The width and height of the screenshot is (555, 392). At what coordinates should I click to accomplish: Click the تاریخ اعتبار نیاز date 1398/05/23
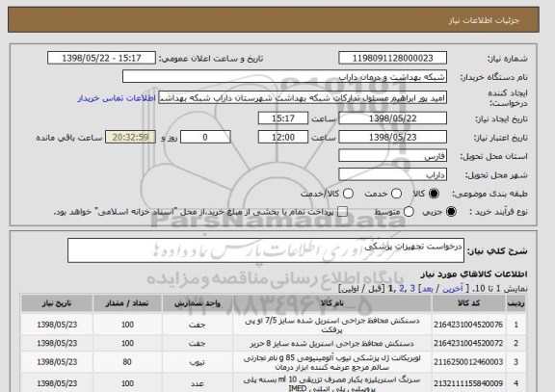click(392, 137)
